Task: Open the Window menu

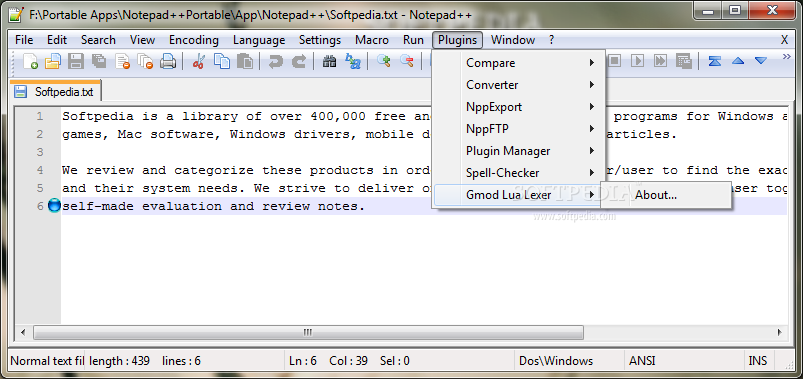Action: [513, 40]
